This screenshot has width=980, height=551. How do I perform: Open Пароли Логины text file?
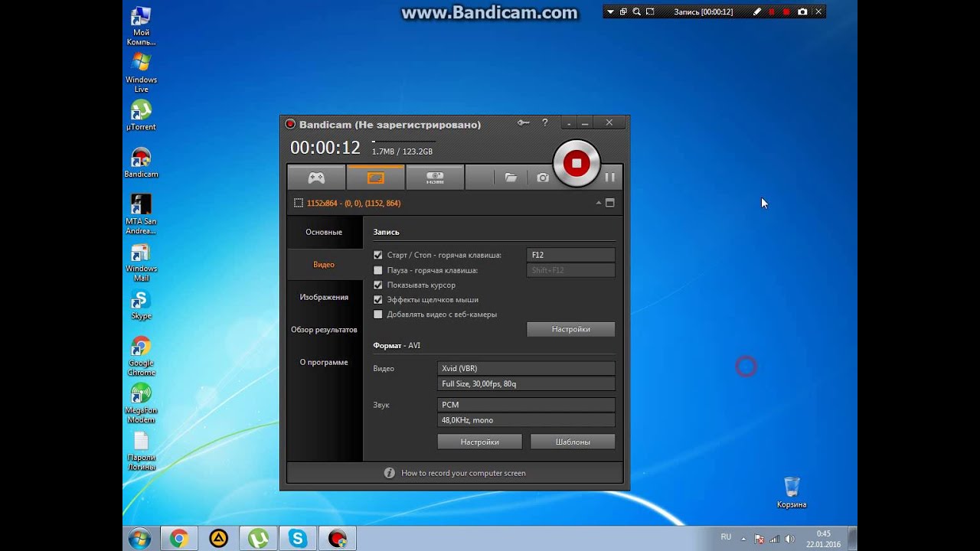click(x=141, y=452)
